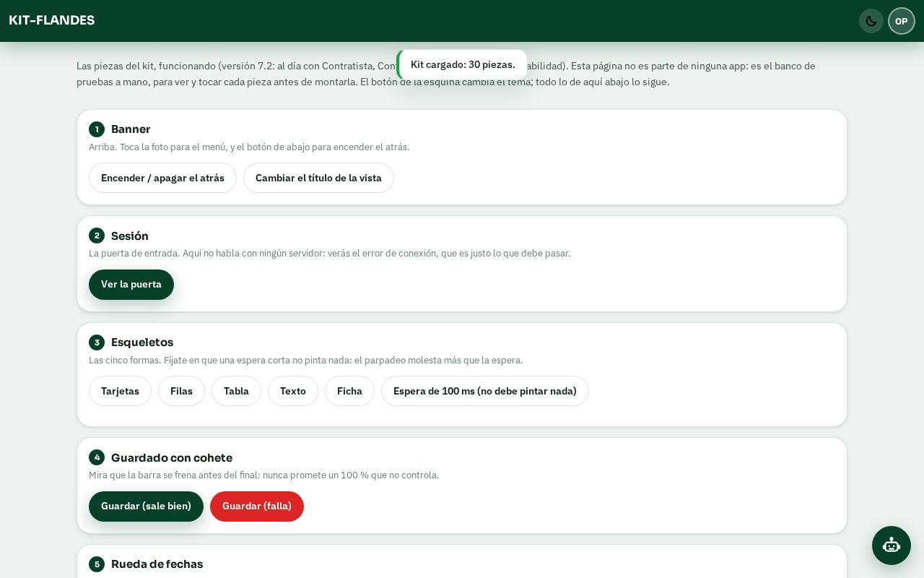Show the Tabla skeleton
924x578 pixels.
[x=236, y=391]
